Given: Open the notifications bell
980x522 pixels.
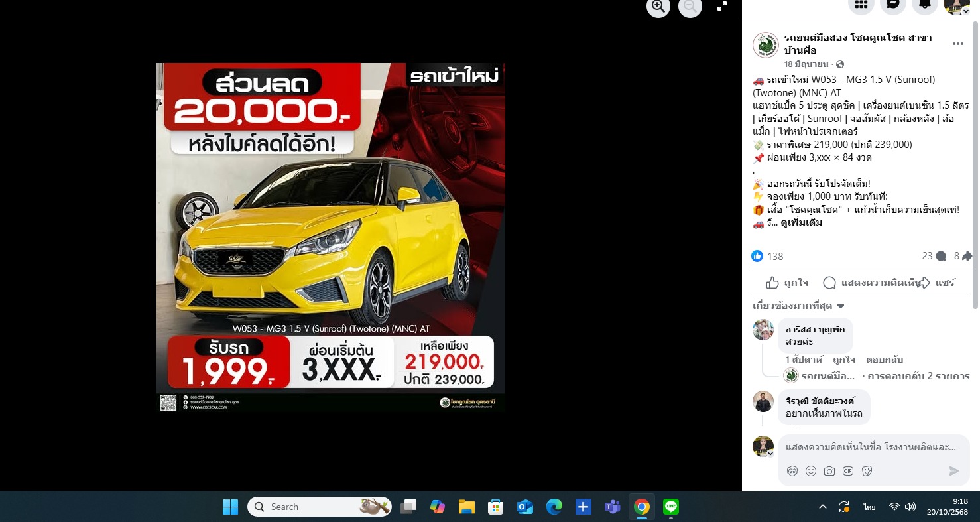Looking at the screenshot, I should click(x=924, y=5).
